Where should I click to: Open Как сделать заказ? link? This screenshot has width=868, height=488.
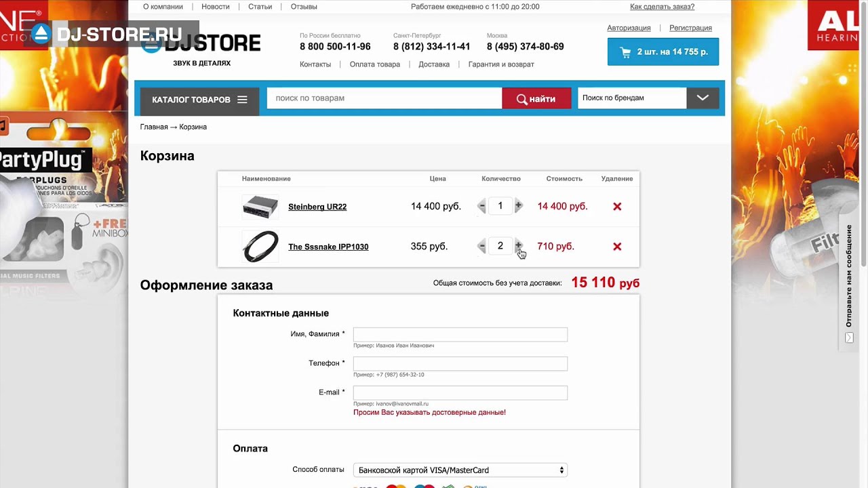click(662, 6)
